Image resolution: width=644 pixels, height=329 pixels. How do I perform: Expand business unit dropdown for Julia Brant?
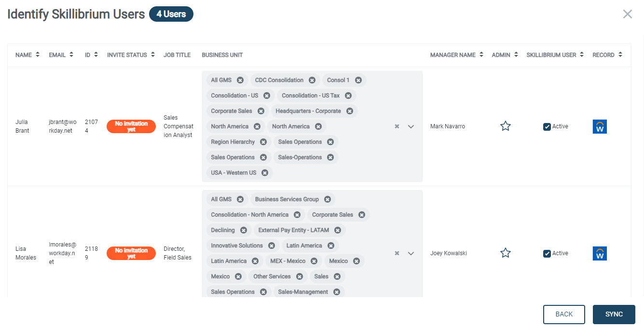coord(411,126)
